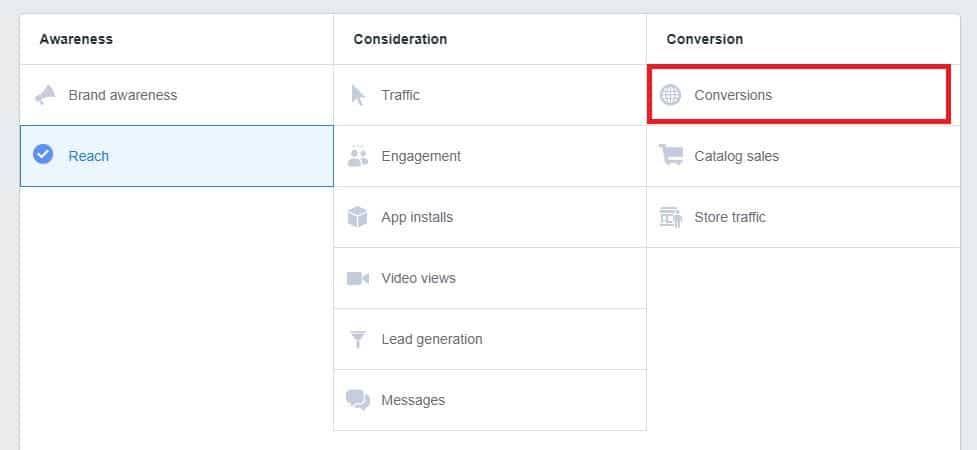Choose the Lead generation text label
Viewport: 977px width, 450px height.
(432, 339)
